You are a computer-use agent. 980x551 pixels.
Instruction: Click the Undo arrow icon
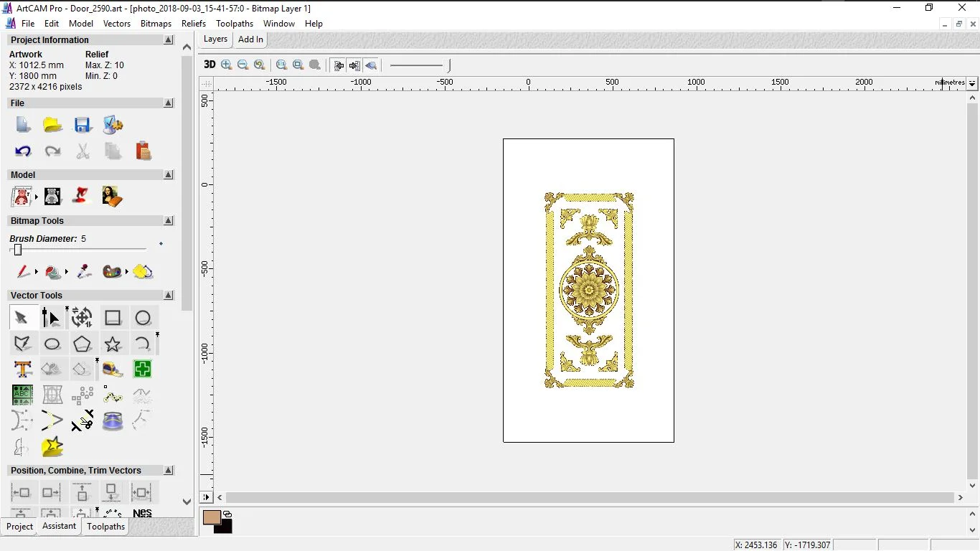23,151
